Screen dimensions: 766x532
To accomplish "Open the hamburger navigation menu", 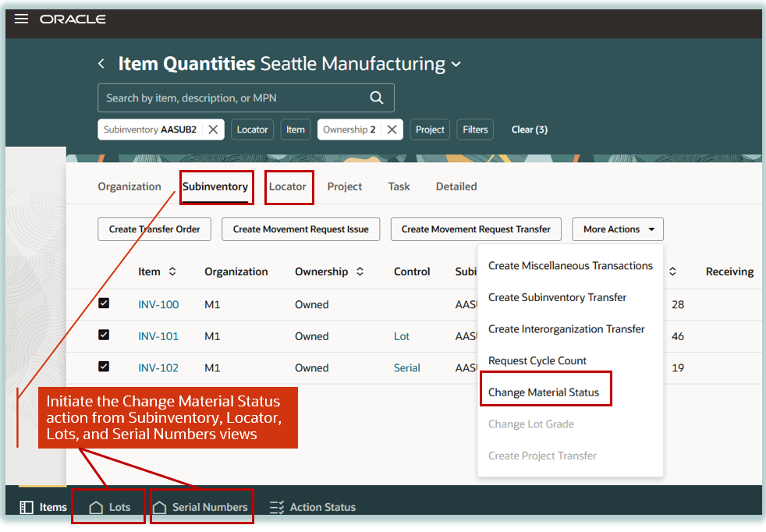I will [x=21, y=19].
